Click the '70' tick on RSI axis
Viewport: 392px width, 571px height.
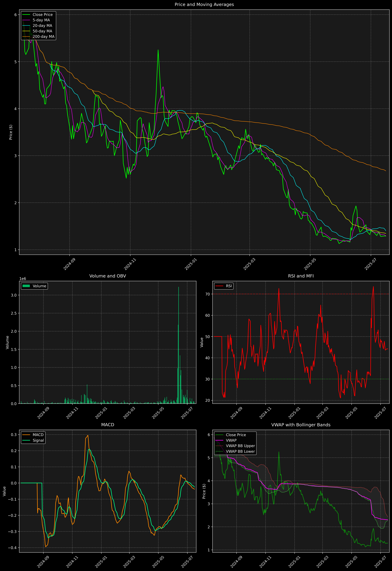[208, 294]
